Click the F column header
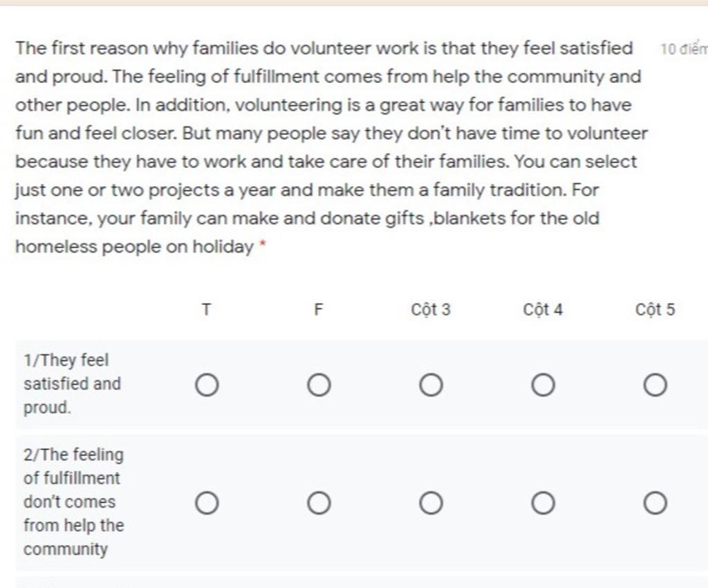This screenshot has height=588, width=708. 318,310
